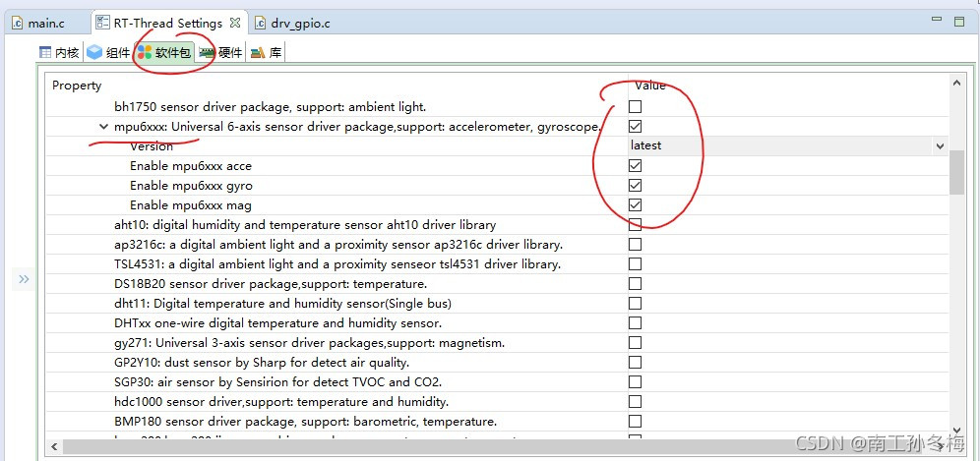Select the gy271 magnetism row text

tap(309, 343)
